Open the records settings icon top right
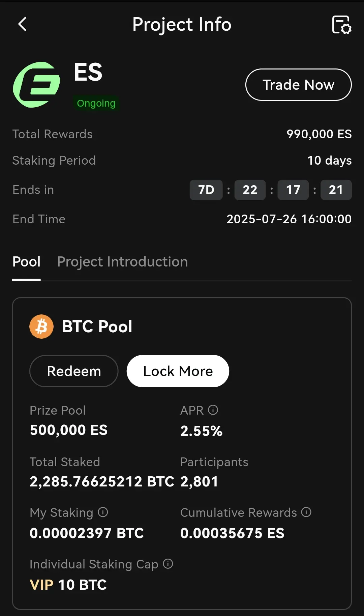 [x=341, y=25]
